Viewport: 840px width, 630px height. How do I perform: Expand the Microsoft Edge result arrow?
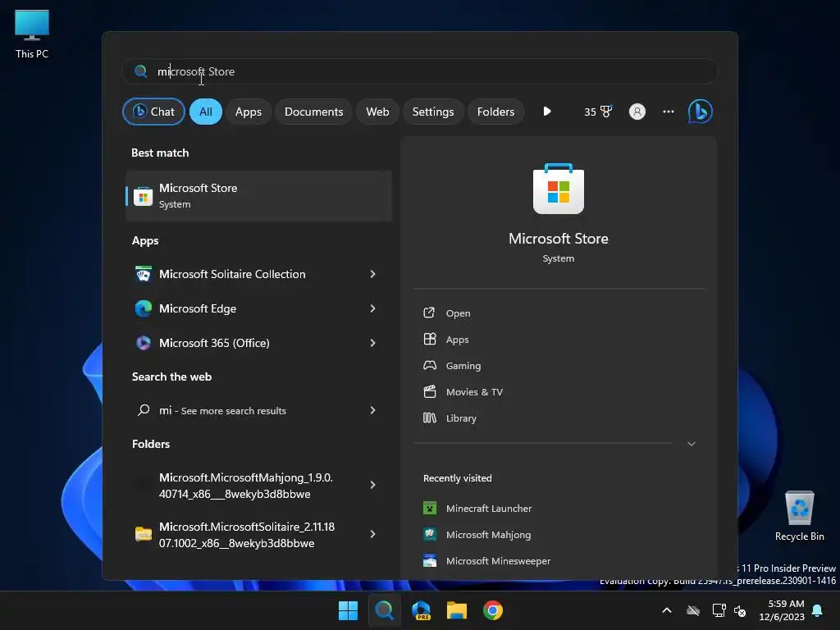pyautogui.click(x=373, y=308)
